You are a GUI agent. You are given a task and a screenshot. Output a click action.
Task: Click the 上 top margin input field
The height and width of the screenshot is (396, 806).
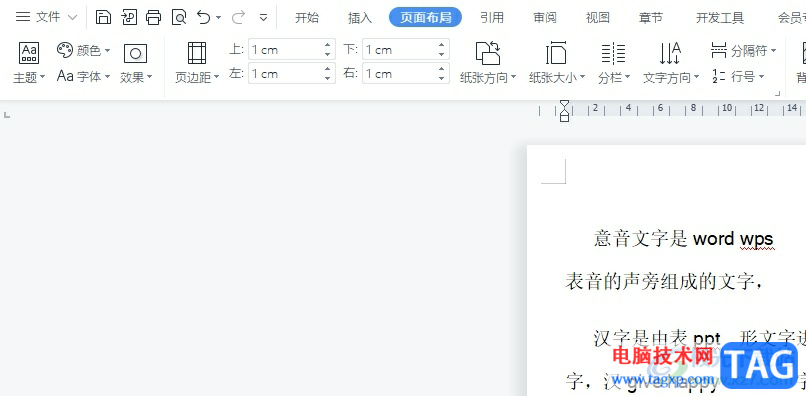pos(292,50)
